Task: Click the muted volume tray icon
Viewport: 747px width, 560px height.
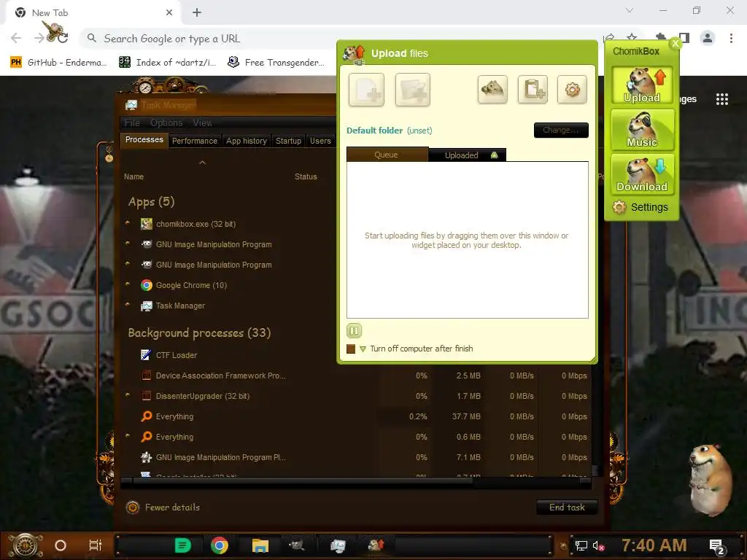Action: (598, 545)
